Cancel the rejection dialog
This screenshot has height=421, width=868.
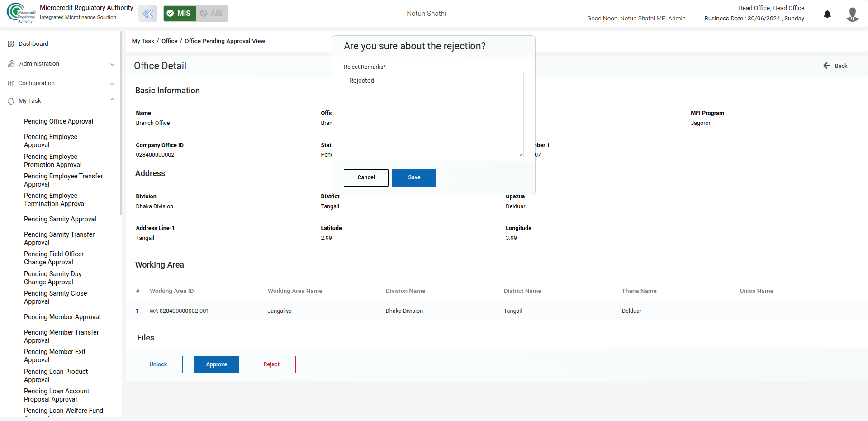pyautogui.click(x=366, y=177)
